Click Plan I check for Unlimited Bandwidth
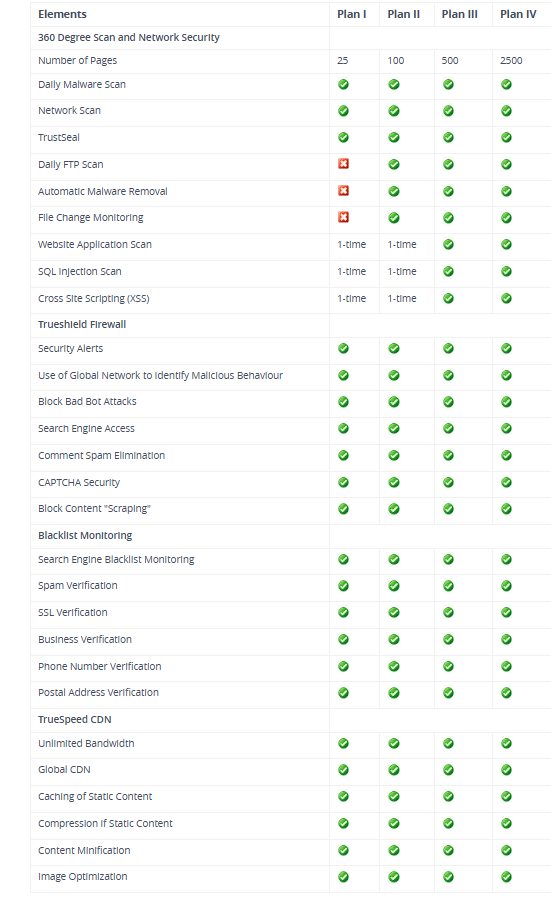 343,743
